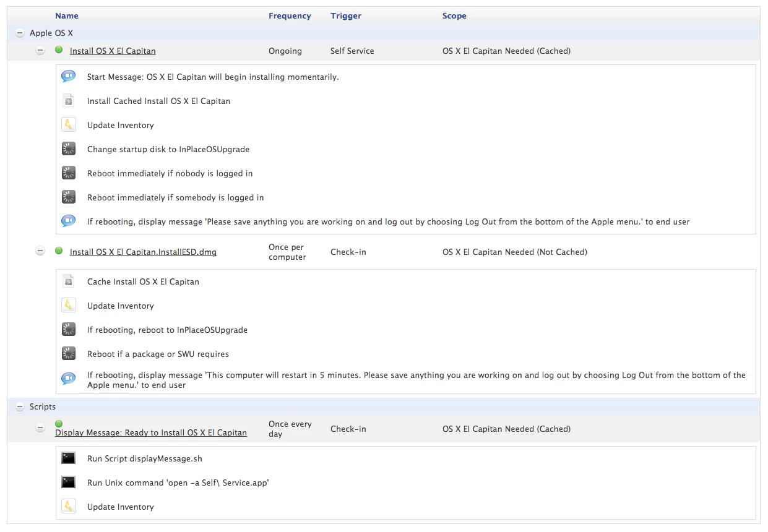Screen dimensions: 768x532
Task: Open Display Message: Ready to Install policy
Action: (151, 433)
